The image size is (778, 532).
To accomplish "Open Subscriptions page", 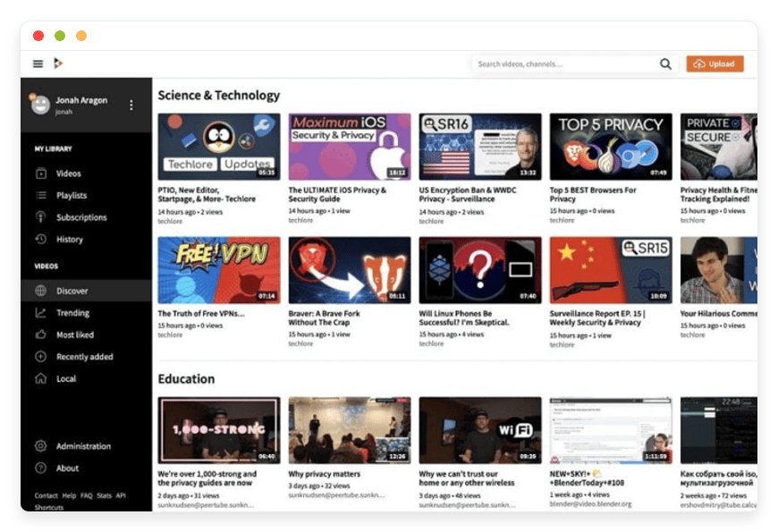I will [81, 217].
